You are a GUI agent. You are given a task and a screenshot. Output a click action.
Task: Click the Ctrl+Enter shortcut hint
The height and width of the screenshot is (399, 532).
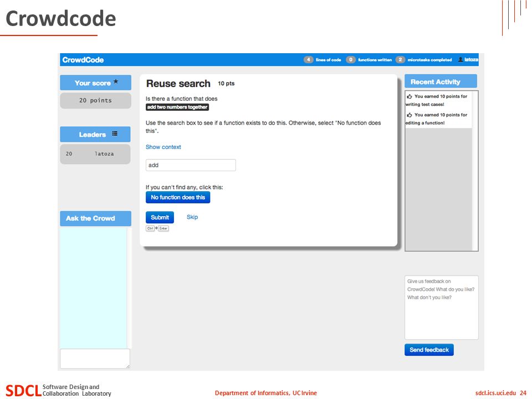click(x=157, y=228)
